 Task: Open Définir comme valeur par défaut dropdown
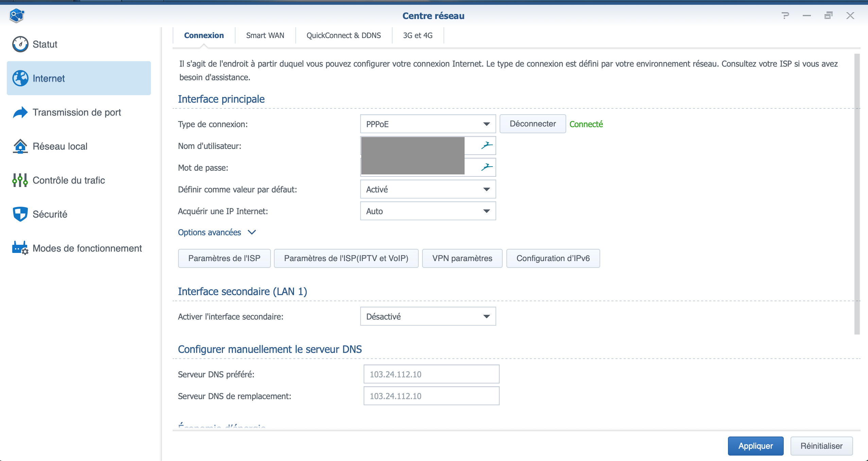pyautogui.click(x=428, y=189)
